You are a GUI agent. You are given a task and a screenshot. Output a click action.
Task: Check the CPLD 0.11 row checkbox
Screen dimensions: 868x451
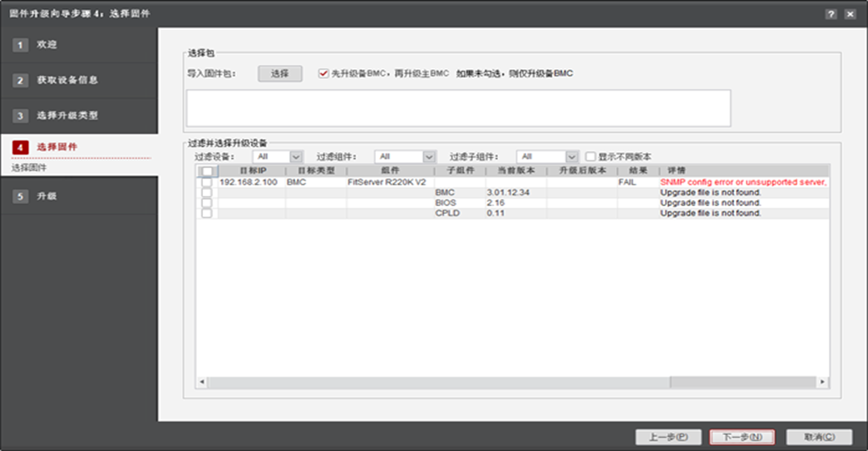(206, 213)
